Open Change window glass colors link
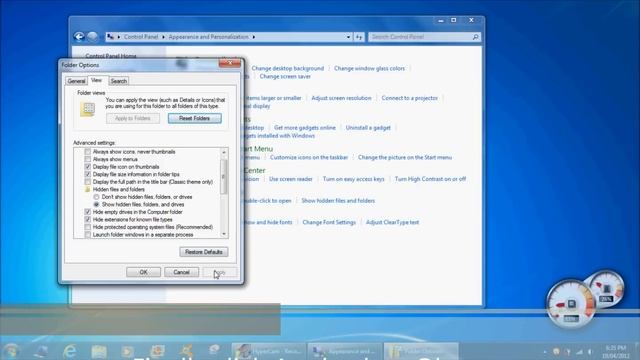This screenshot has width=640, height=360. (x=369, y=69)
